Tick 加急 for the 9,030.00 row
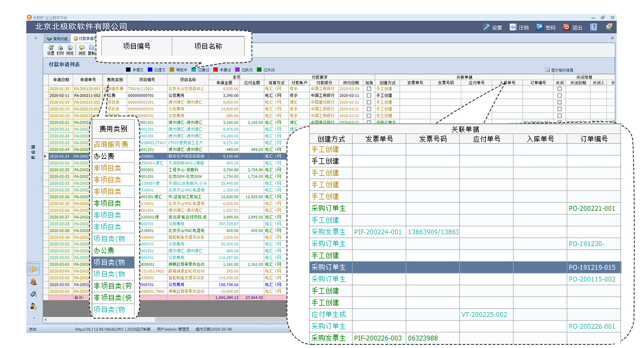Screen dimensions: 644x348 369,89
